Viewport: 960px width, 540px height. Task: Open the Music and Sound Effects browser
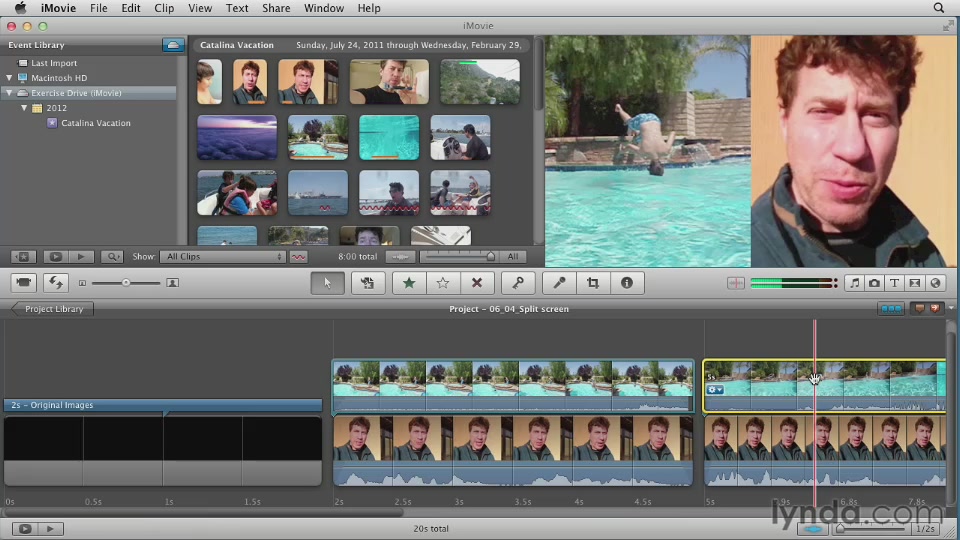pos(855,283)
